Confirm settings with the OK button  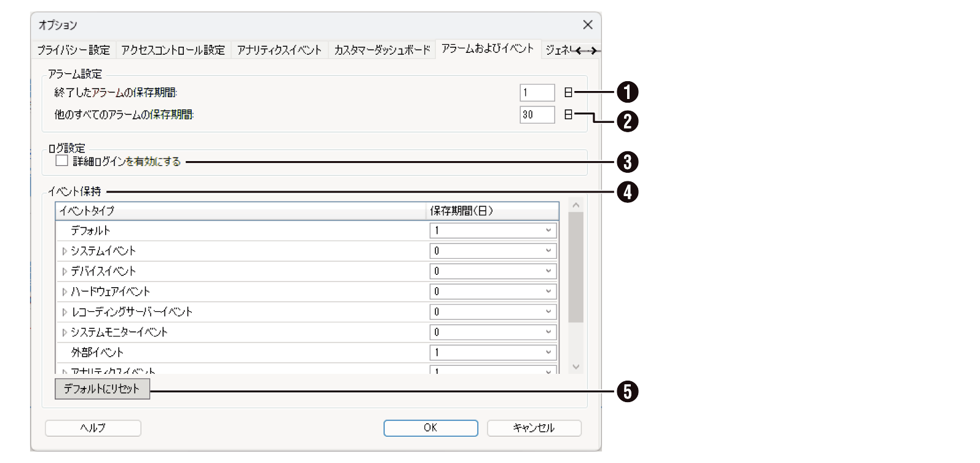430,428
